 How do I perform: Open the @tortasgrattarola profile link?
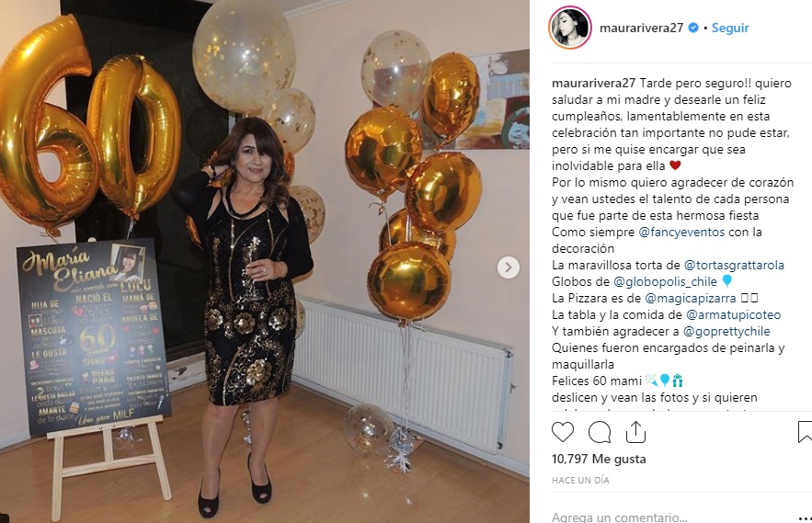point(734,265)
